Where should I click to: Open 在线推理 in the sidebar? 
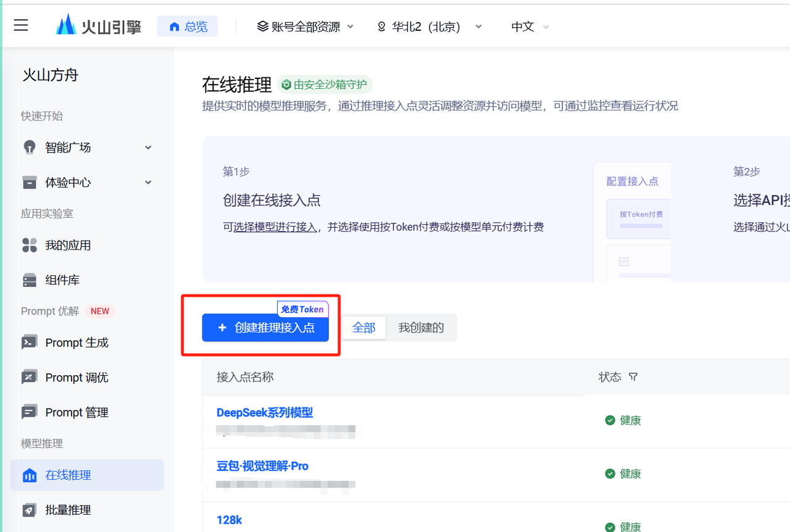(x=86, y=475)
